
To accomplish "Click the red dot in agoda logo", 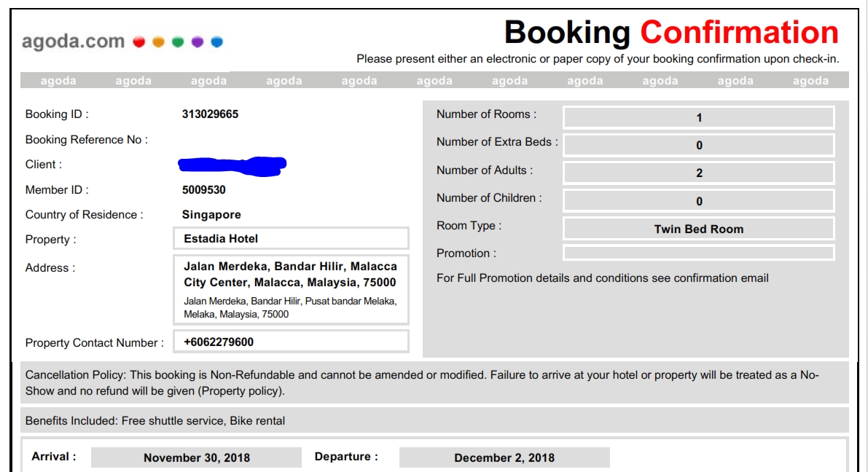I will pyautogui.click(x=139, y=42).
